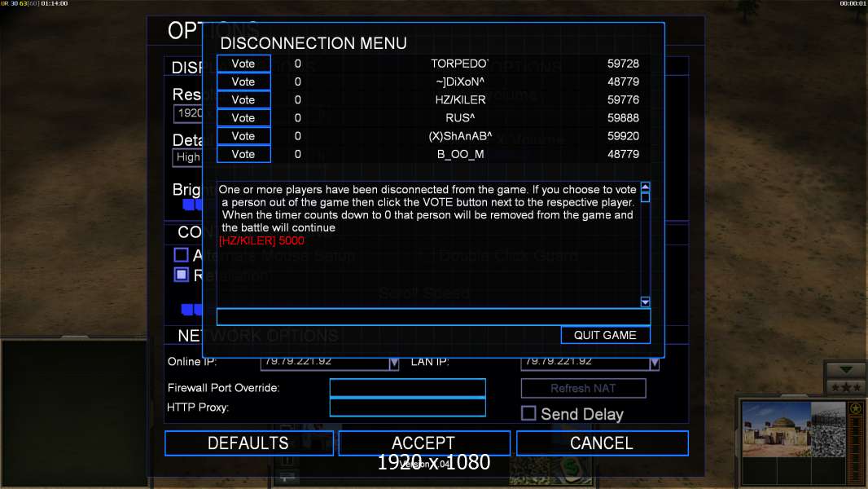Click the red [HZ/KILER] 5000 message
Screen dimensions: 868x489
click(x=261, y=240)
